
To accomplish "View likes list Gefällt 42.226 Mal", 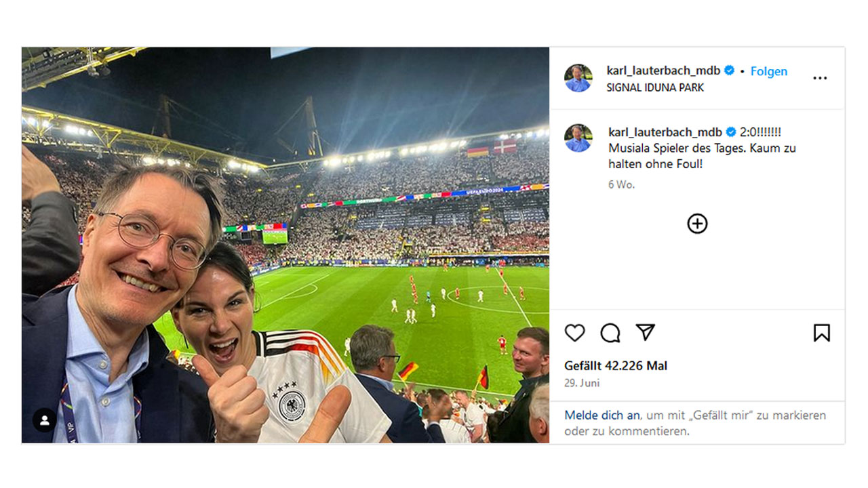I will click(x=616, y=365).
